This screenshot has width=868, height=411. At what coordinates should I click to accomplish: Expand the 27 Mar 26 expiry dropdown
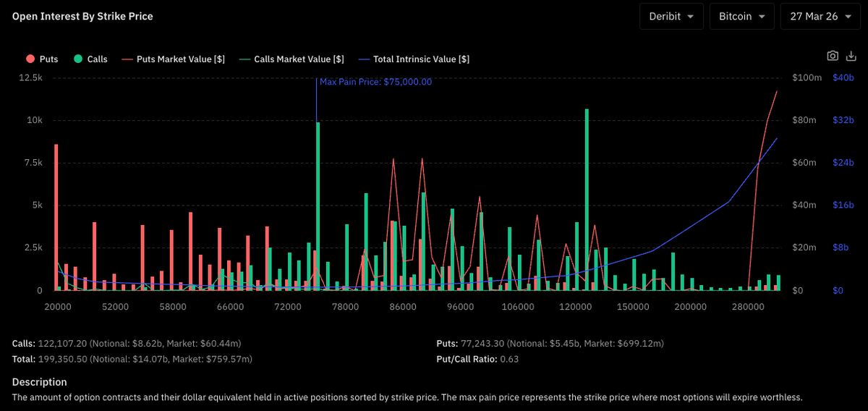[820, 16]
